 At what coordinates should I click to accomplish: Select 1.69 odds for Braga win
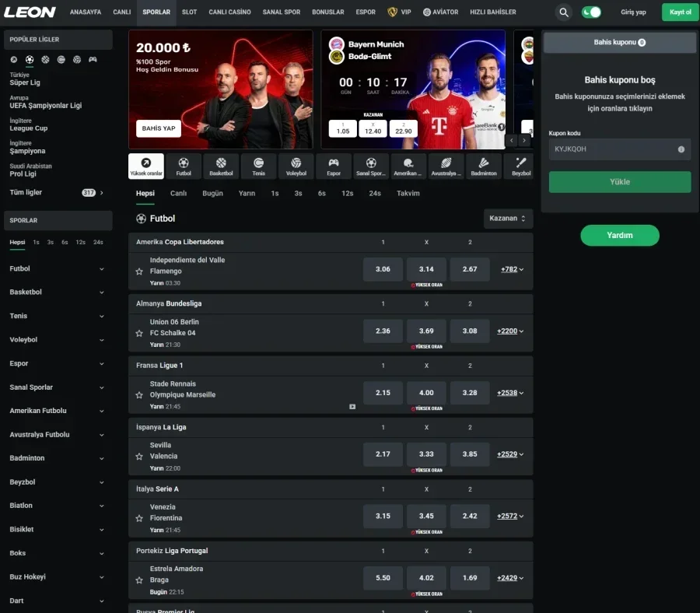pyautogui.click(x=470, y=578)
